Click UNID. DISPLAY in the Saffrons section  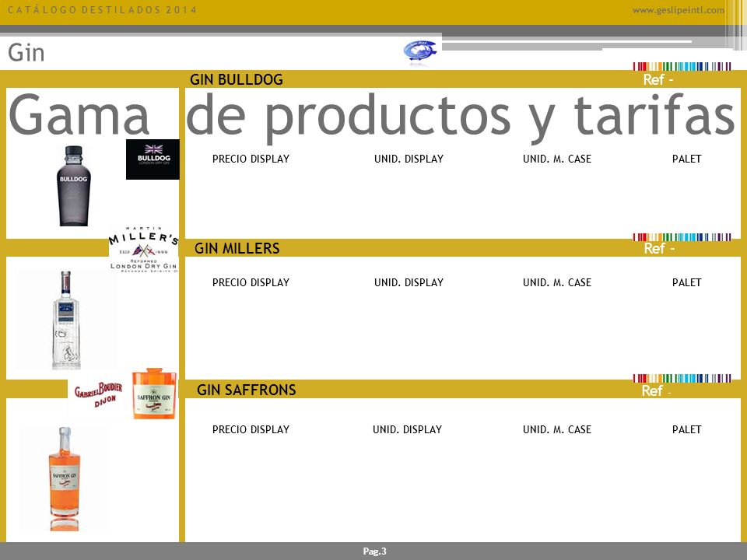[x=407, y=429]
